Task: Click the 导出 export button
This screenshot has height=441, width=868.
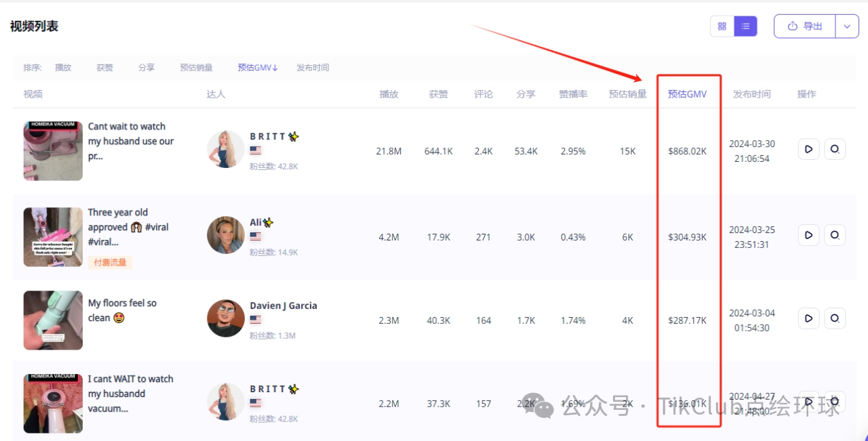Action: tap(805, 26)
